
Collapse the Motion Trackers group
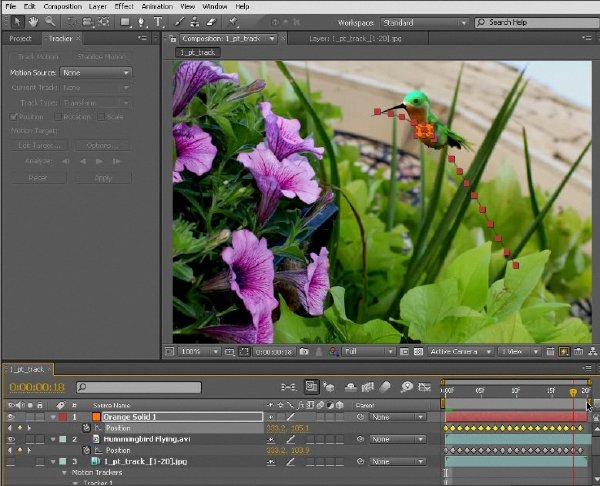coord(64,473)
